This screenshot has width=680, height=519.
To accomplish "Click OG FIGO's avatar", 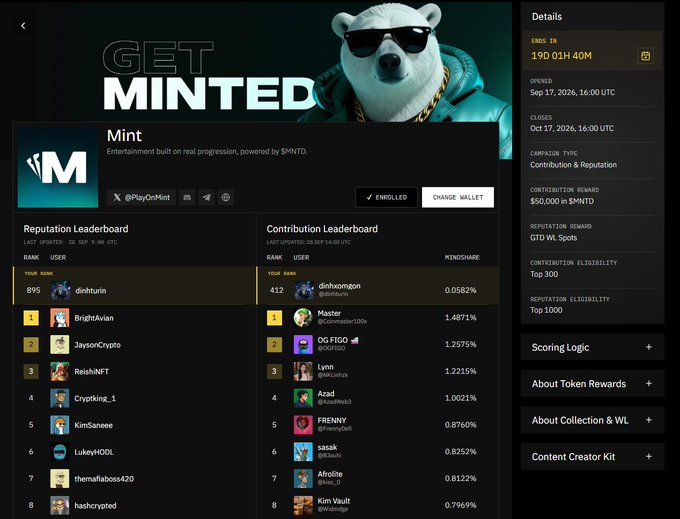I will coord(303,345).
